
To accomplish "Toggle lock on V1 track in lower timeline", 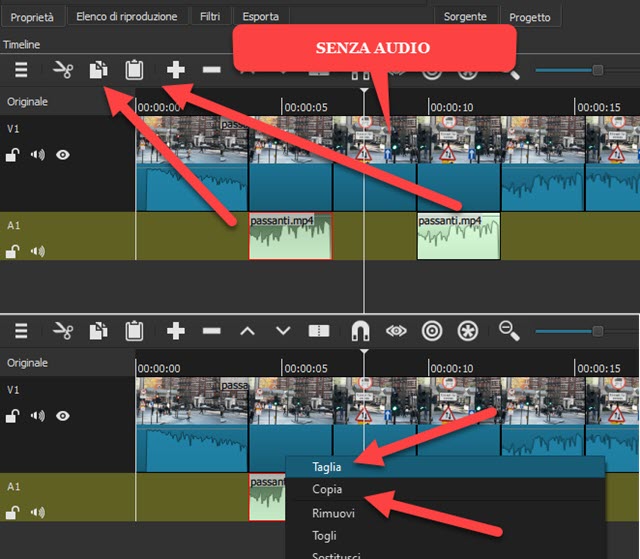I will [x=12, y=416].
